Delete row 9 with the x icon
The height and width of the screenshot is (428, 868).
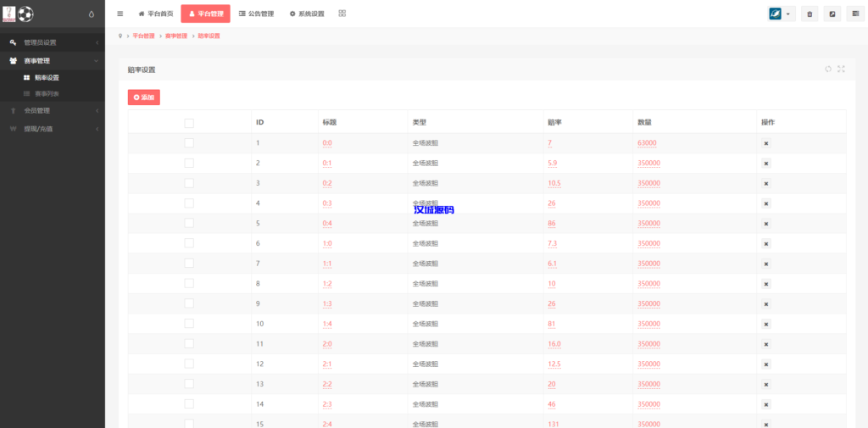tap(766, 304)
